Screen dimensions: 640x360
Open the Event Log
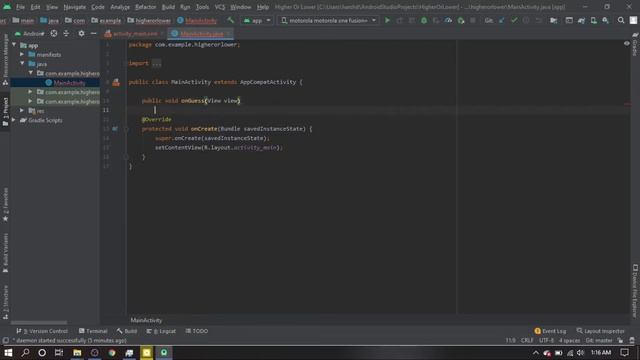point(550,331)
